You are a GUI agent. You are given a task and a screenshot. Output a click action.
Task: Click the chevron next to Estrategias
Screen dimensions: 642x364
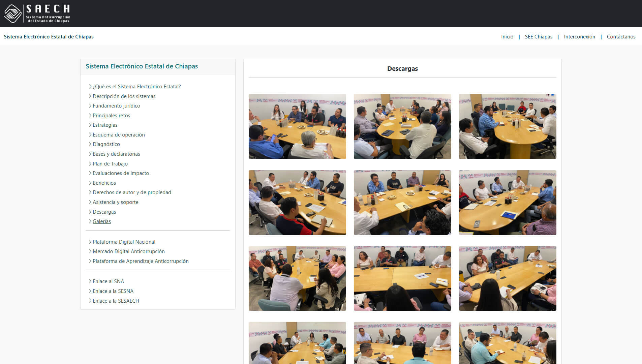pos(90,125)
